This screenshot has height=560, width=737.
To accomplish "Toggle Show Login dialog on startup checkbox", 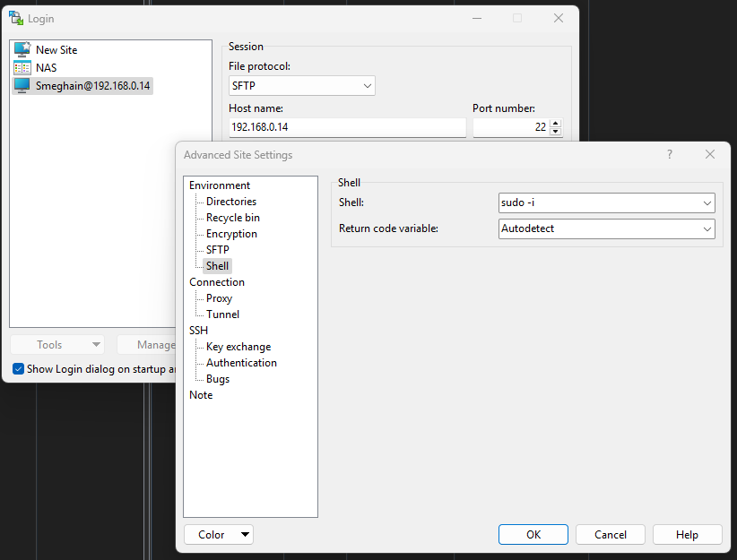I will (18, 369).
